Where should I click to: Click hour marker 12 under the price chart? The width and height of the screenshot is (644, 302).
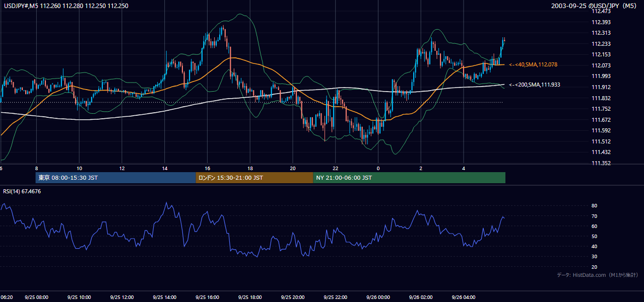(x=122, y=168)
